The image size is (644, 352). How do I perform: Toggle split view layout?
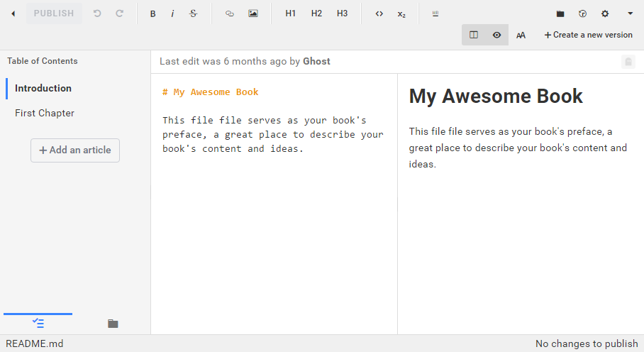click(x=474, y=35)
